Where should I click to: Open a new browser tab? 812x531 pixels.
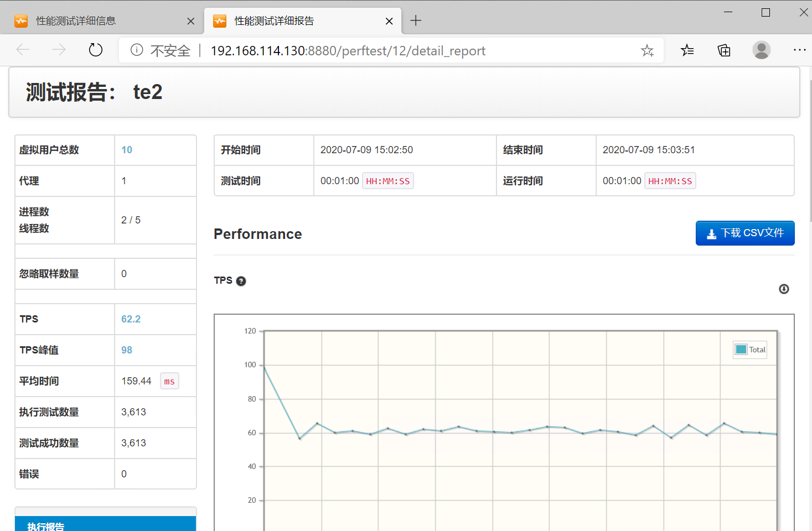[x=416, y=21]
